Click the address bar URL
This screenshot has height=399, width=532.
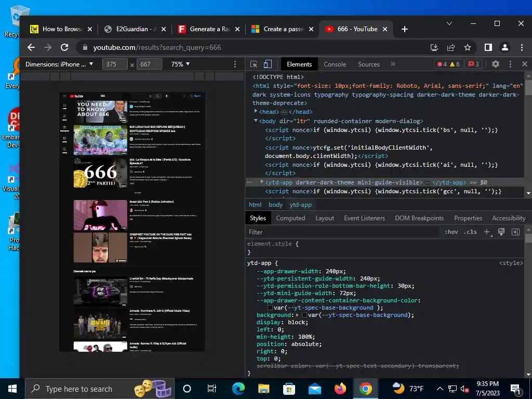pyautogui.click(x=157, y=47)
